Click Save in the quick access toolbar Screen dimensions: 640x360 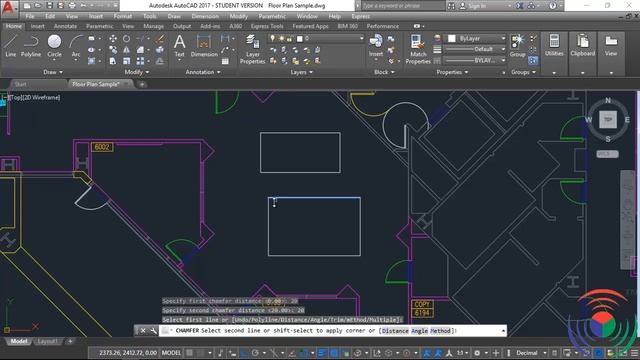tap(49, 6)
